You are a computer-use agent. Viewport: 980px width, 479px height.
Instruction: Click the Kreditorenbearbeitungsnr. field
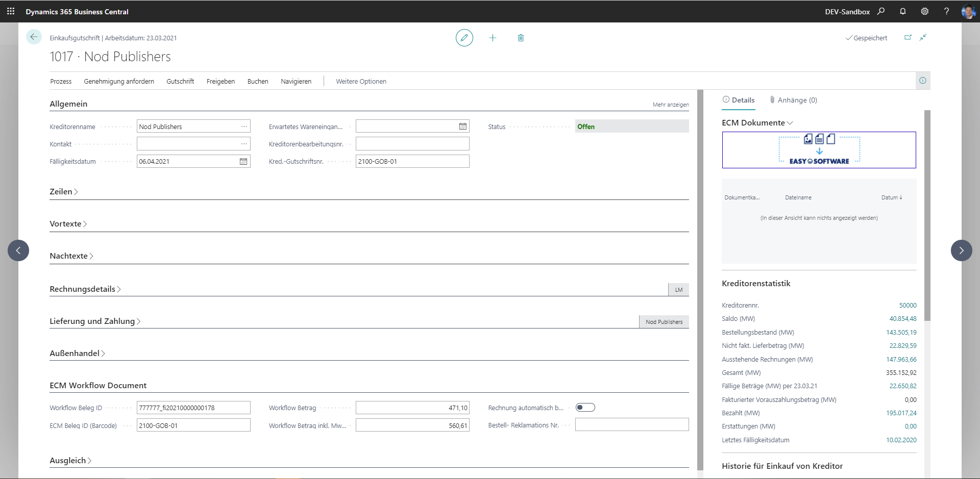pos(412,144)
